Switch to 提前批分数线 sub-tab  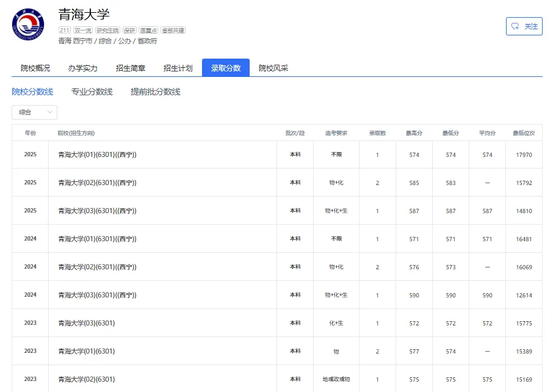click(156, 92)
